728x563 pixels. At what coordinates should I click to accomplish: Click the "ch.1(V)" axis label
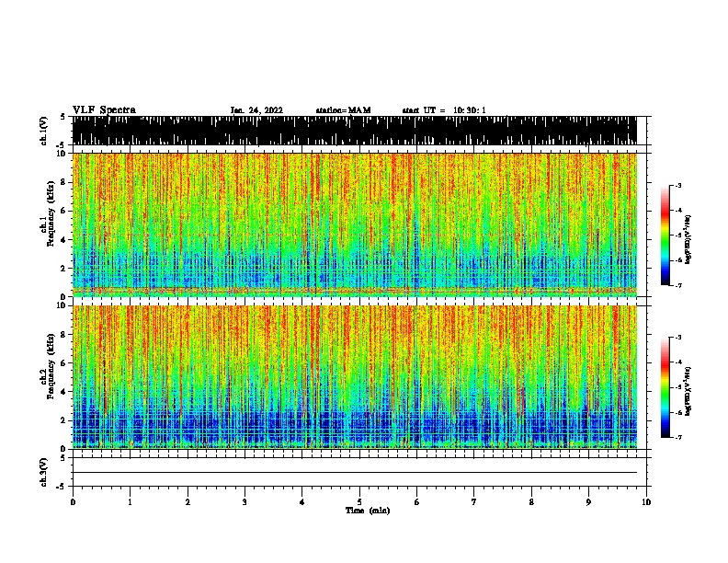tap(44, 131)
